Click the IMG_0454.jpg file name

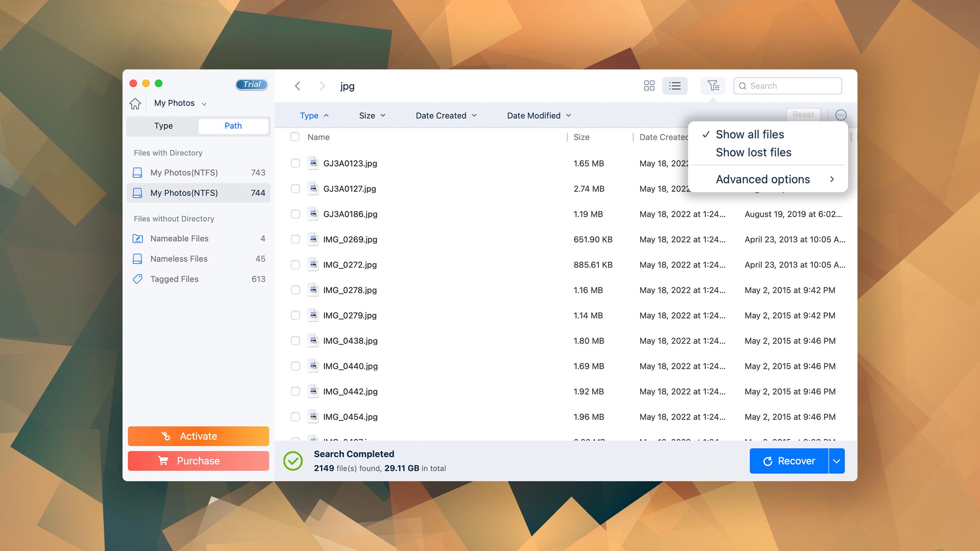pyautogui.click(x=350, y=417)
